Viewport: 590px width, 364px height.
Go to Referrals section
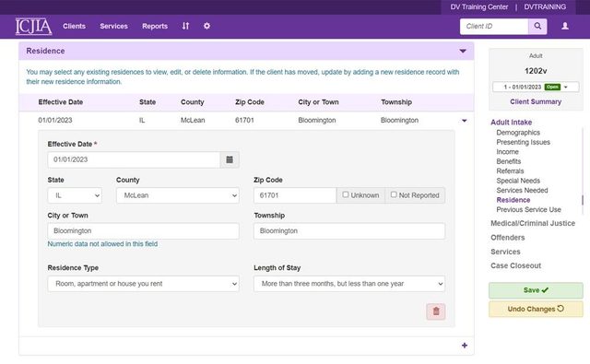click(x=510, y=171)
